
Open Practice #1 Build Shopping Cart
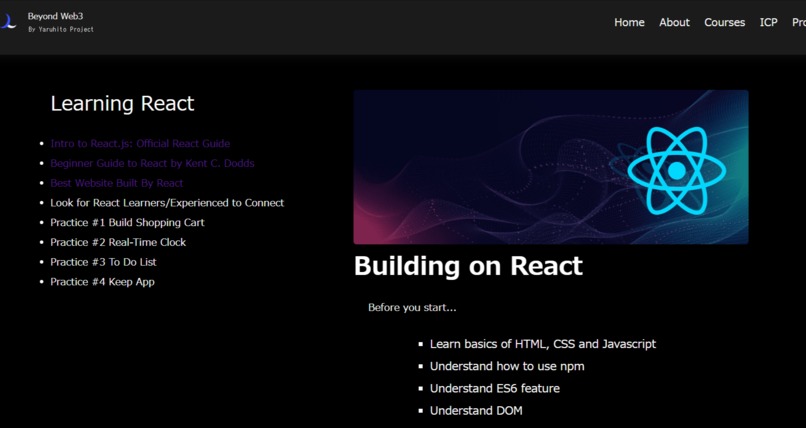pos(127,222)
